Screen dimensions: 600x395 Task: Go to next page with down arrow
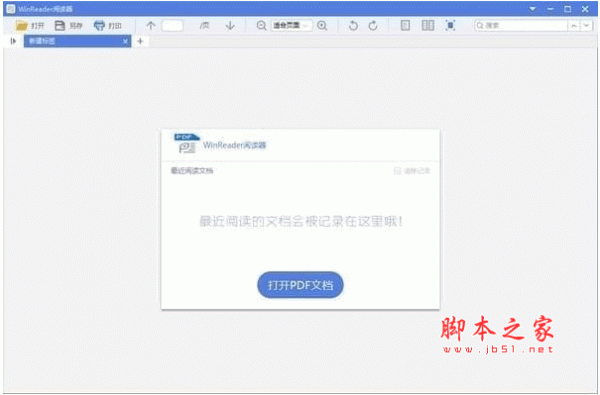(x=230, y=26)
